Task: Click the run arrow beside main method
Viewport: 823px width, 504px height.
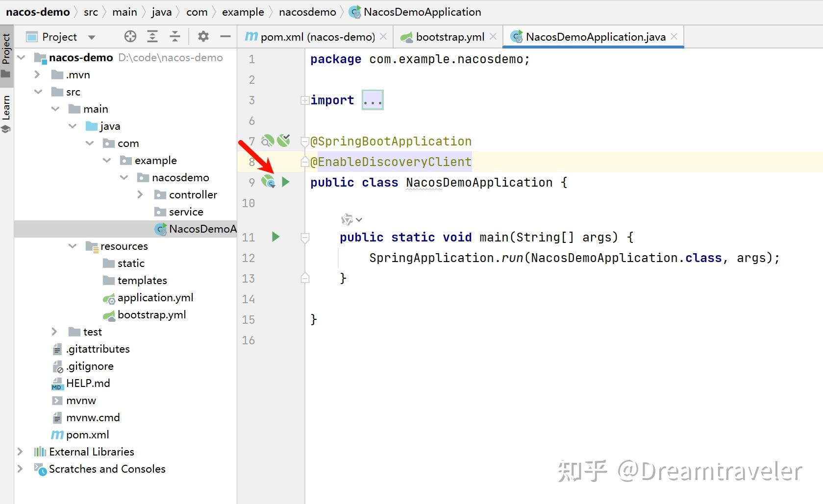Action: (x=275, y=237)
